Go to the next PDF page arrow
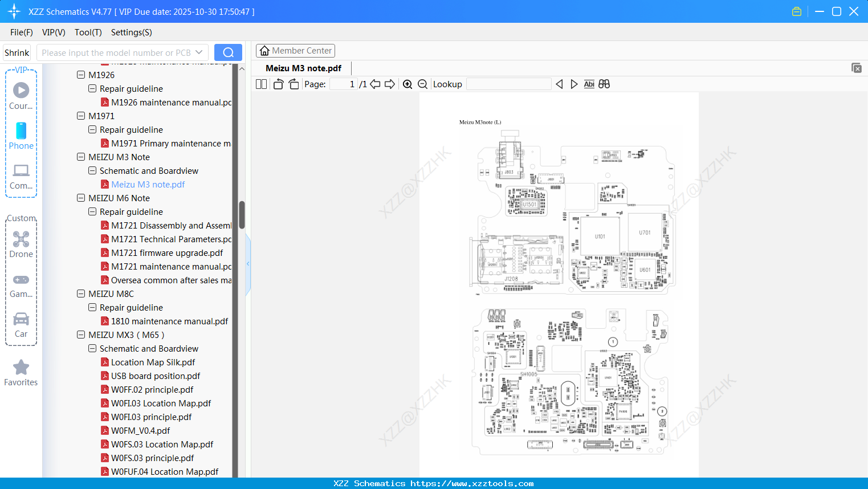 pos(390,84)
